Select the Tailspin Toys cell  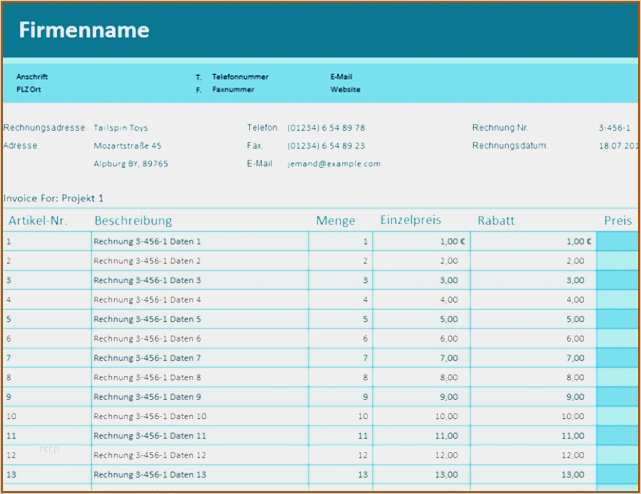121,128
